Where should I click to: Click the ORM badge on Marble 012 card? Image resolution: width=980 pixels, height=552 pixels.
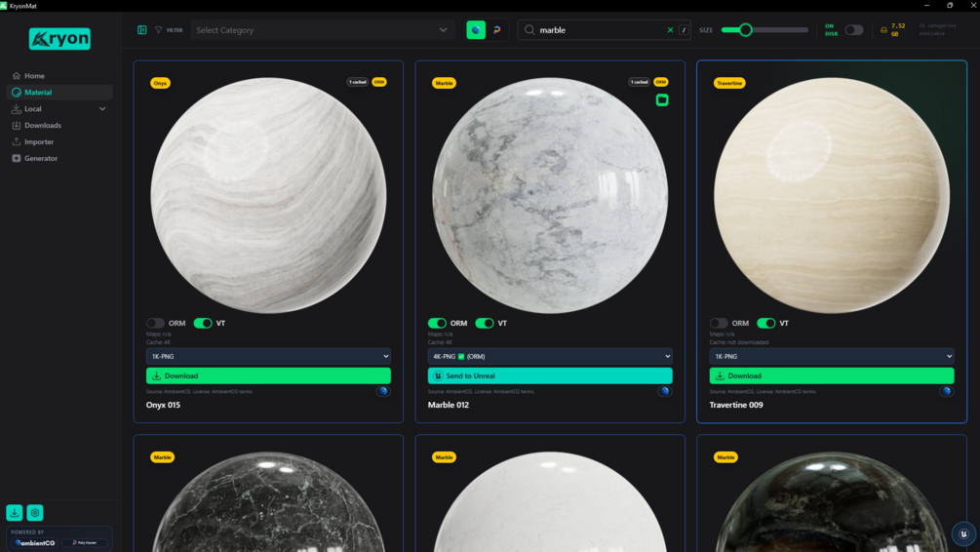pyautogui.click(x=660, y=82)
